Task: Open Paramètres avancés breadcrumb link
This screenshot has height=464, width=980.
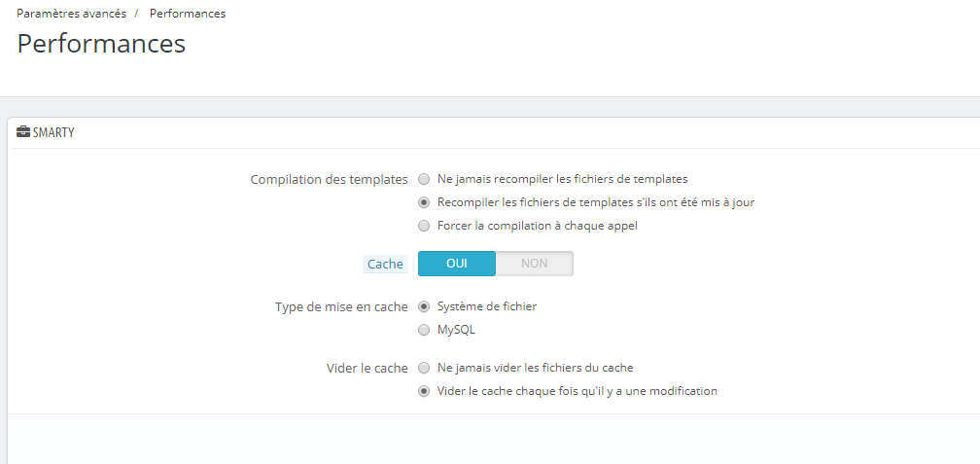Action: click(x=71, y=14)
